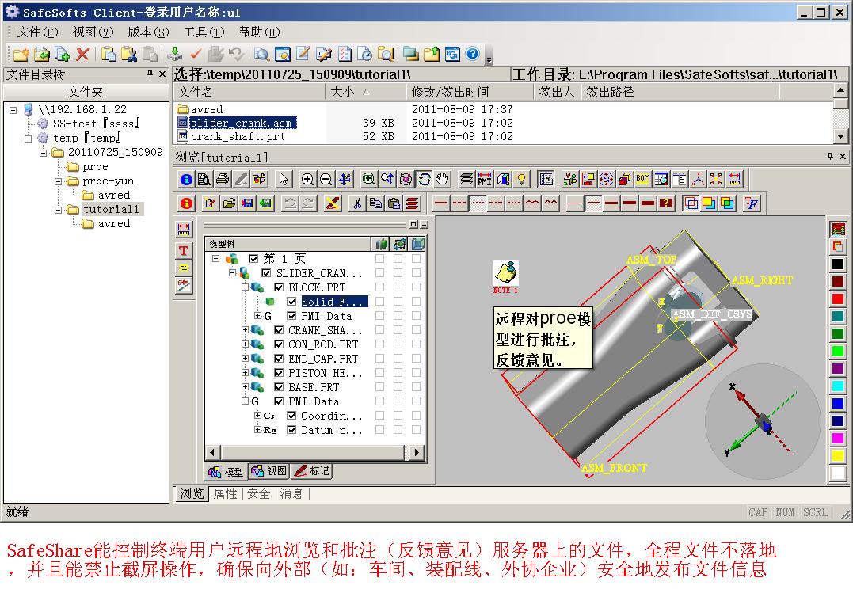Uncheck the BLOCK.PRT visibility checkbox
Image resolution: width=853 pixels, height=616 pixels.
[279, 287]
